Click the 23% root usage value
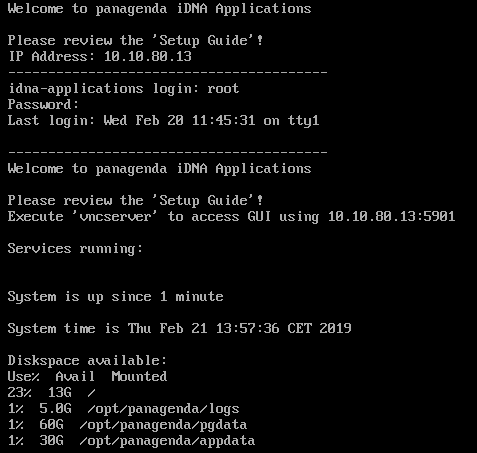The width and height of the screenshot is (477, 453). click(x=20, y=392)
